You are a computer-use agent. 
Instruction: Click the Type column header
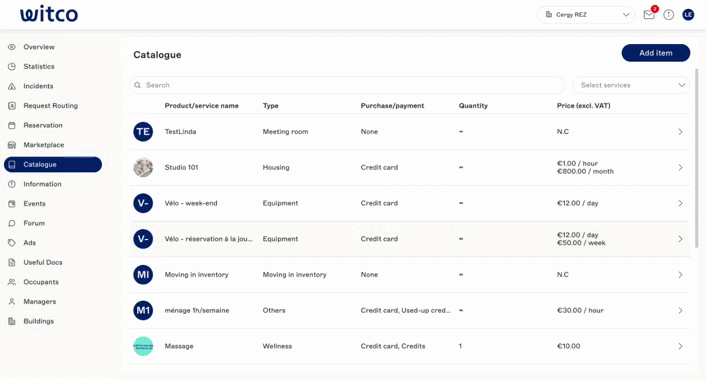click(271, 106)
